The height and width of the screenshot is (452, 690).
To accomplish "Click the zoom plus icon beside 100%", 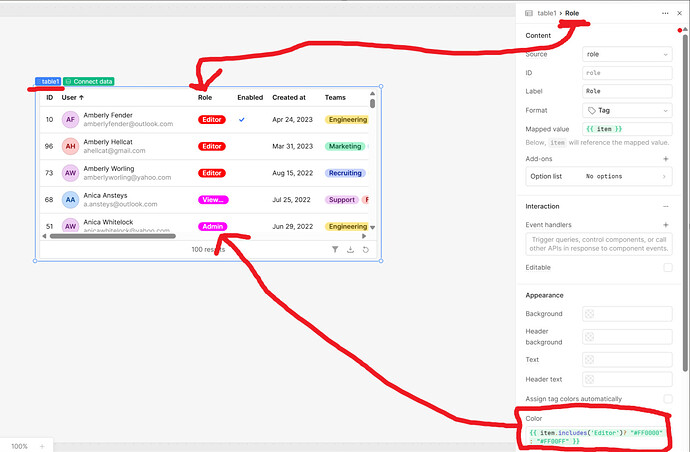I will (x=41, y=446).
